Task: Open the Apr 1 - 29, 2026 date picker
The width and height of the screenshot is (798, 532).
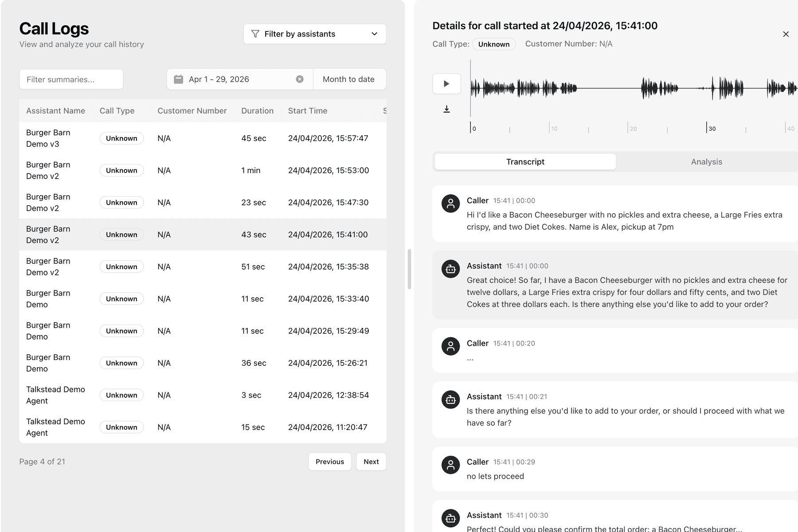Action: click(x=219, y=79)
